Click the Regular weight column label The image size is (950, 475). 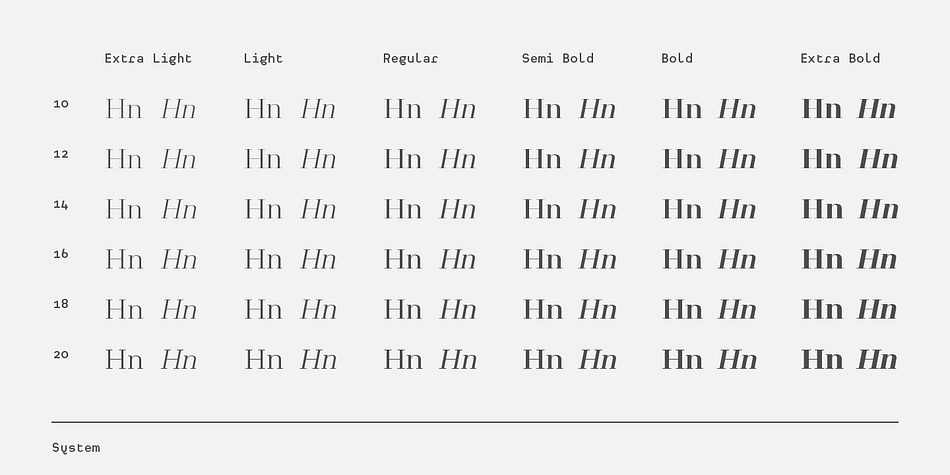(410, 59)
